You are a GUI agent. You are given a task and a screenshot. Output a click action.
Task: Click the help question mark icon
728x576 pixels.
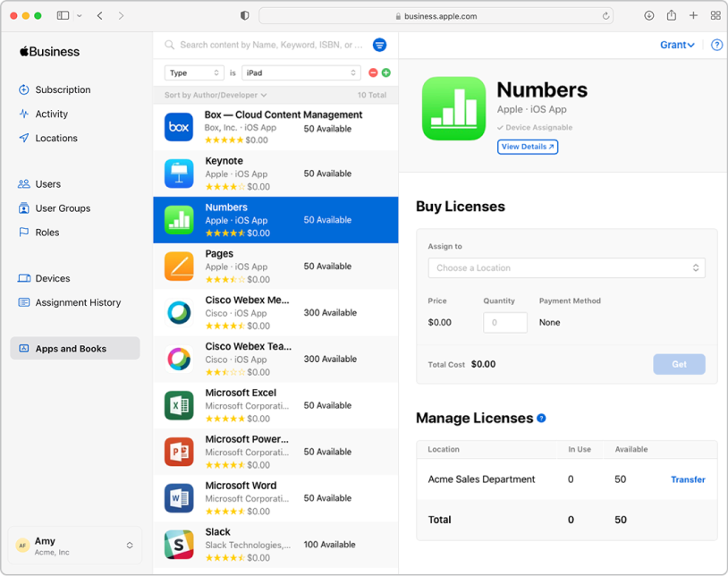pyautogui.click(x=716, y=45)
